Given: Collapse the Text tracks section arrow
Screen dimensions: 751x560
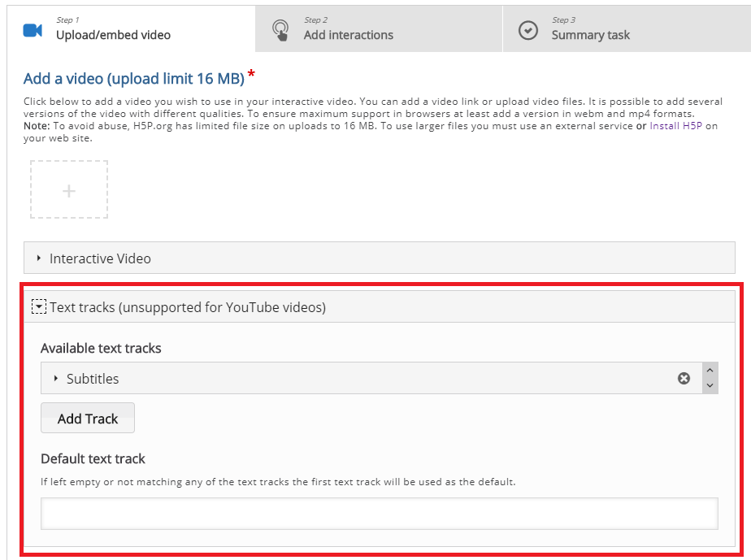Looking at the screenshot, I should click(39, 306).
